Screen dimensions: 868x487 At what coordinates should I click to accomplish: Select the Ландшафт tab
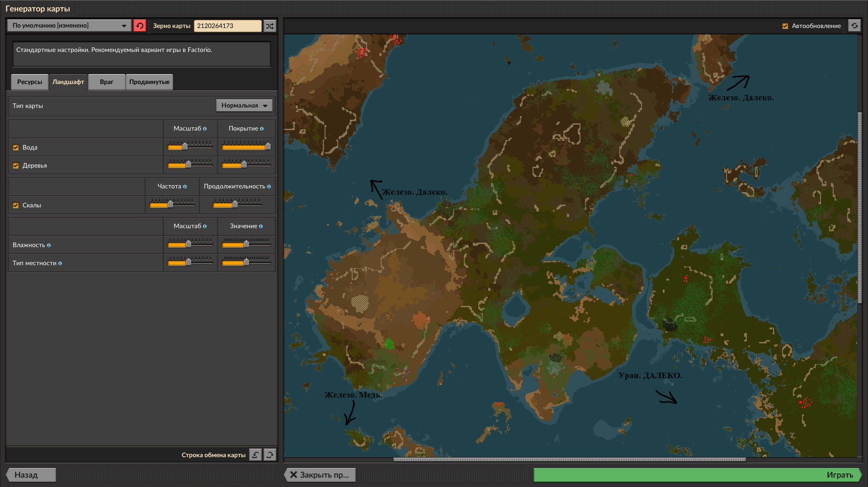click(x=68, y=82)
